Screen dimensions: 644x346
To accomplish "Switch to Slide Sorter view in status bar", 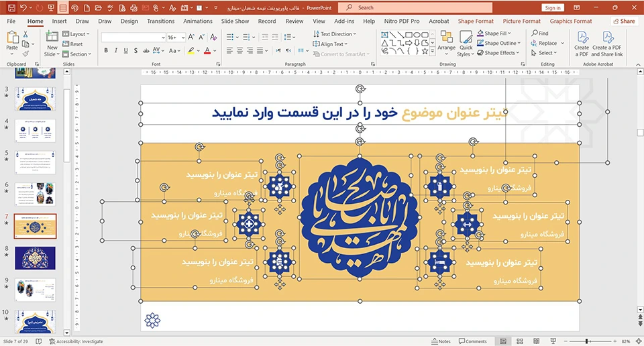I will point(519,341).
